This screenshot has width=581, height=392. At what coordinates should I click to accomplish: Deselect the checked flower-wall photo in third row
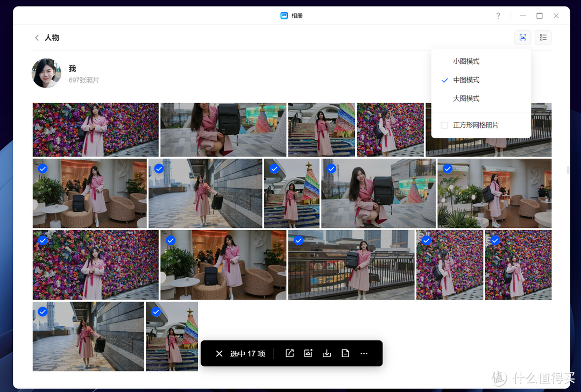42,240
